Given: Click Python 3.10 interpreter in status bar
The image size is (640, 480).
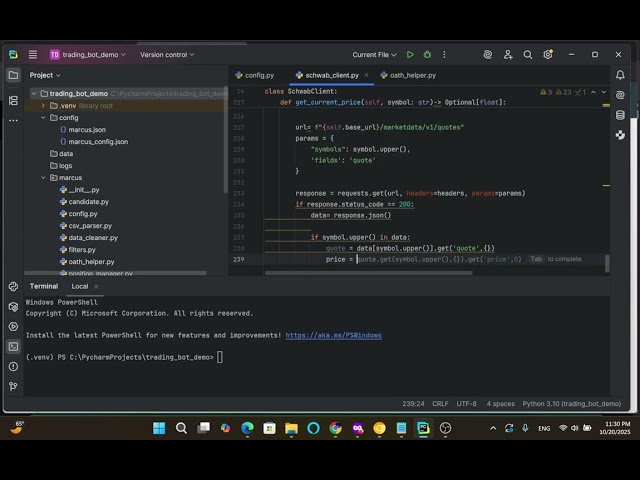Looking at the screenshot, I should click(x=572, y=404).
